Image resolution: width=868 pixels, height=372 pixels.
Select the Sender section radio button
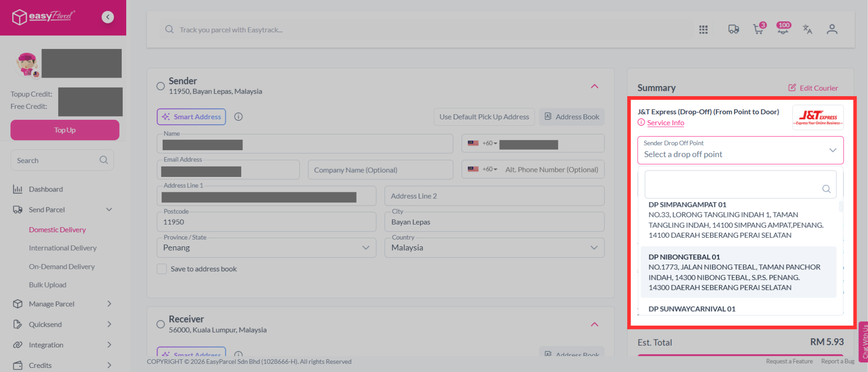click(160, 86)
